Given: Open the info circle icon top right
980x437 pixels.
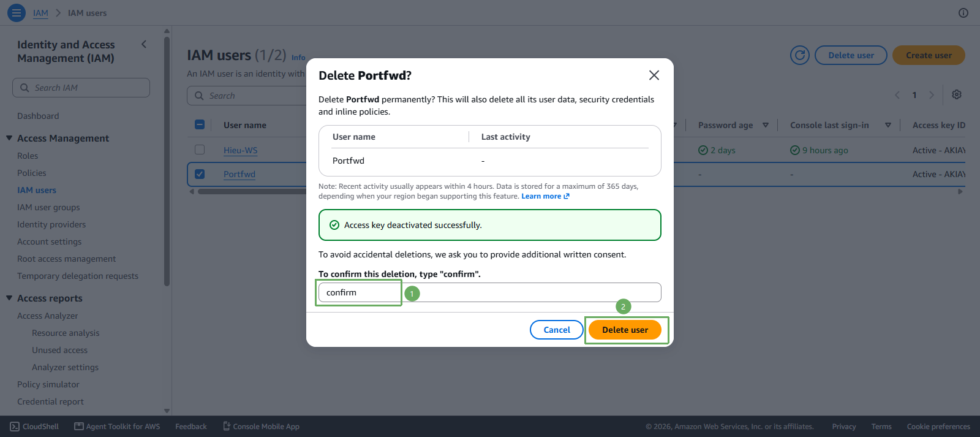Looking at the screenshot, I should pos(963,13).
